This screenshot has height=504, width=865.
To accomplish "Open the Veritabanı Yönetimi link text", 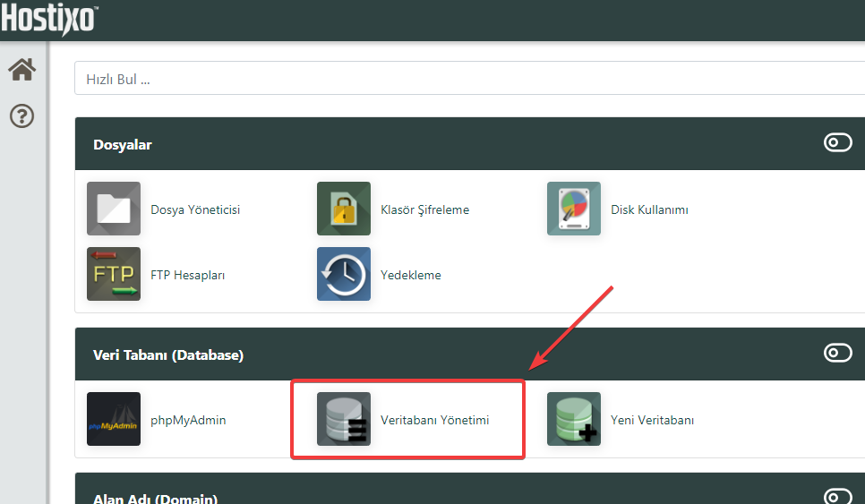I will [434, 420].
